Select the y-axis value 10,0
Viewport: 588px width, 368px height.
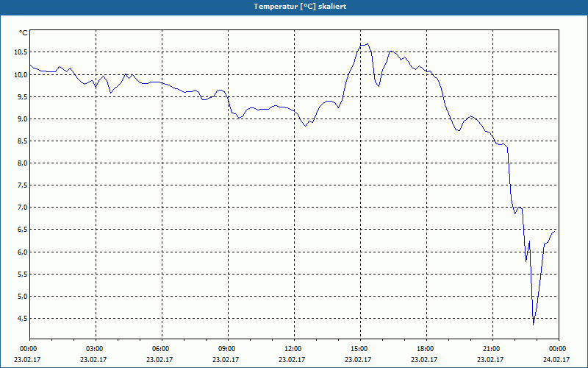click(x=21, y=74)
